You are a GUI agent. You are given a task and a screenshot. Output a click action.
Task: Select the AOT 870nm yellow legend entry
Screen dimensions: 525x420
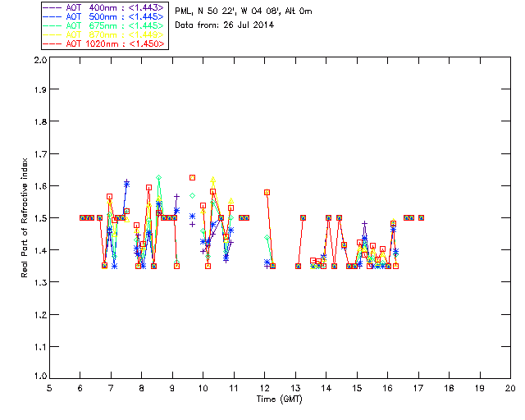pos(104,34)
